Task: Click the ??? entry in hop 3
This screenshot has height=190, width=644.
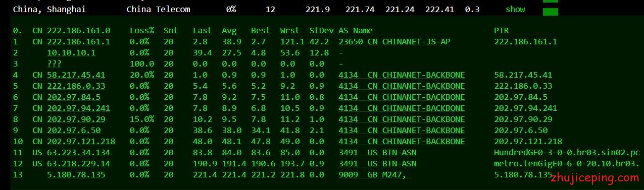Action: click(55, 64)
